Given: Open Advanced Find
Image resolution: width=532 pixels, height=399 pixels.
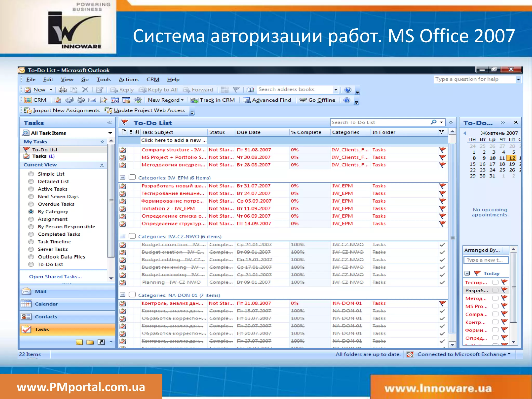Looking at the screenshot, I should click(x=267, y=100).
